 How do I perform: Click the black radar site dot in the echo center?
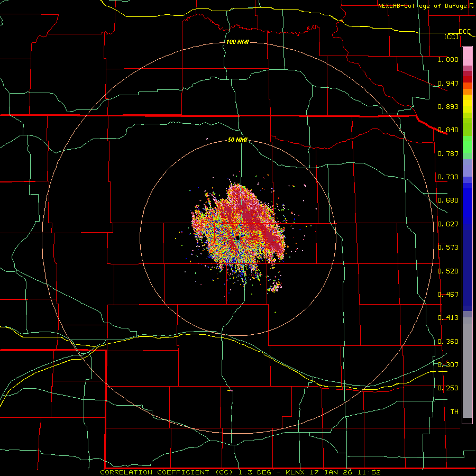coord(237,239)
